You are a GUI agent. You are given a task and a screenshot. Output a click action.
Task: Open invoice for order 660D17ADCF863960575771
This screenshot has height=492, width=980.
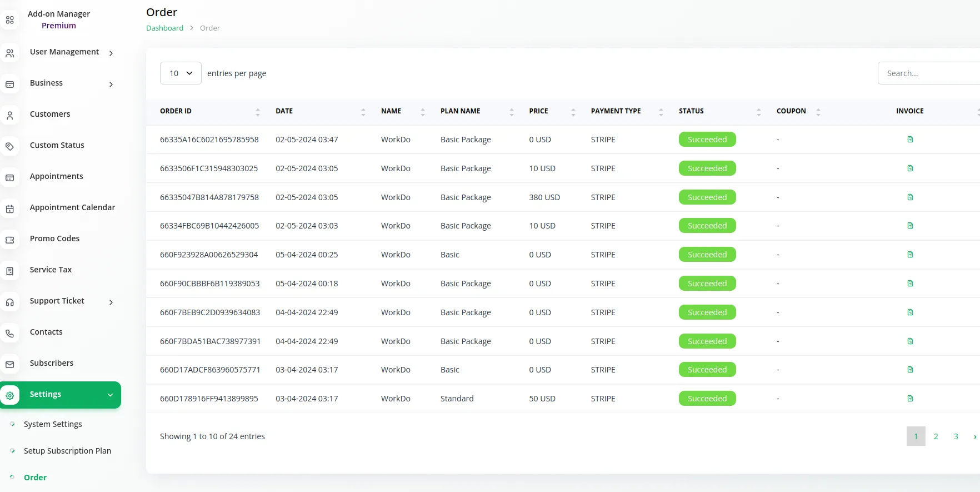pos(910,369)
